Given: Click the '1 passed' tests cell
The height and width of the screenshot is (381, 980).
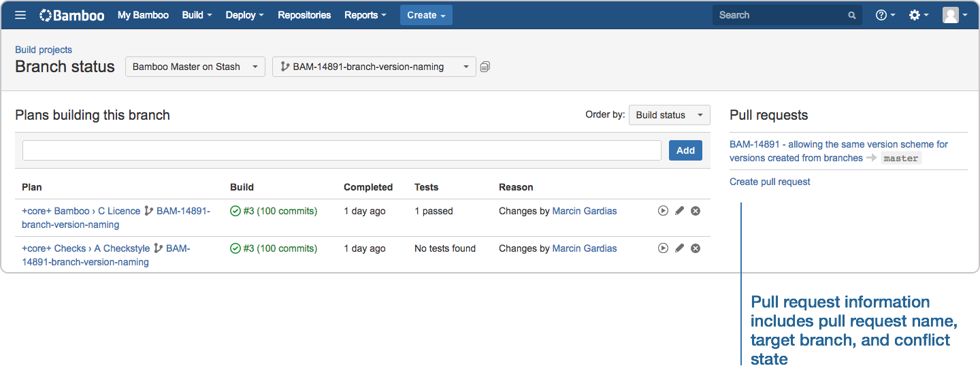Looking at the screenshot, I should tap(434, 211).
